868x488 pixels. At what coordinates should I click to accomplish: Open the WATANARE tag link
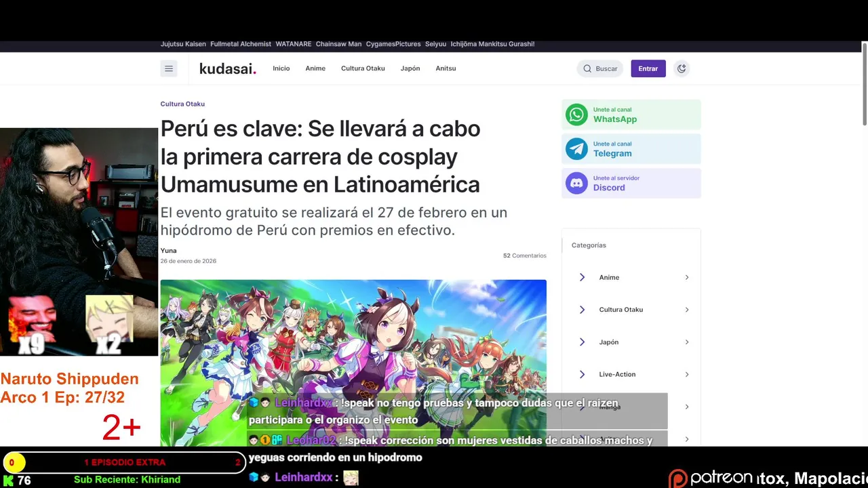click(x=294, y=44)
